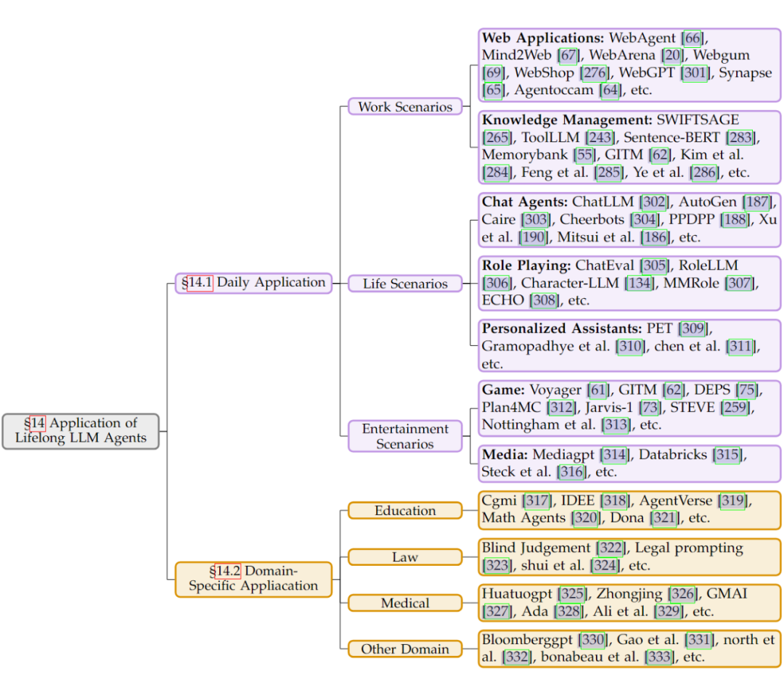Open citation [188] after PPDPP
The image size is (784, 695).
pos(735,219)
